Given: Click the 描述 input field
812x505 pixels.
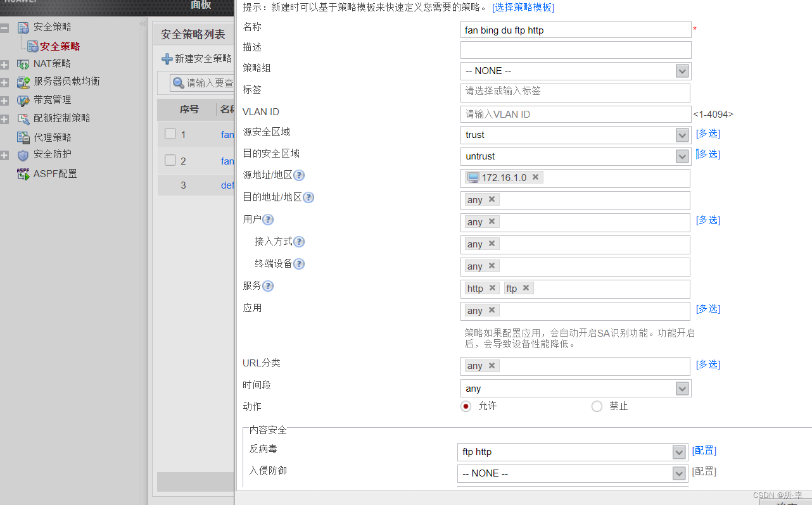Looking at the screenshot, I should point(576,50).
